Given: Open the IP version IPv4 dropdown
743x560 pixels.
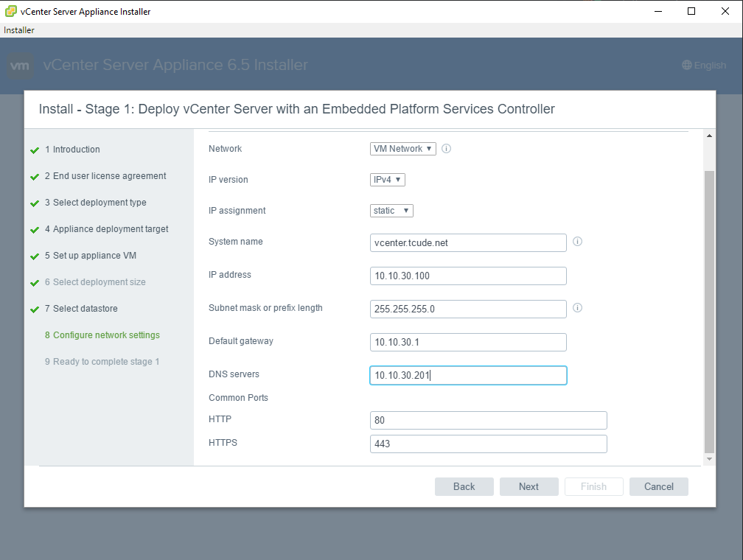Looking at the screenshot, I should (387, 180).
